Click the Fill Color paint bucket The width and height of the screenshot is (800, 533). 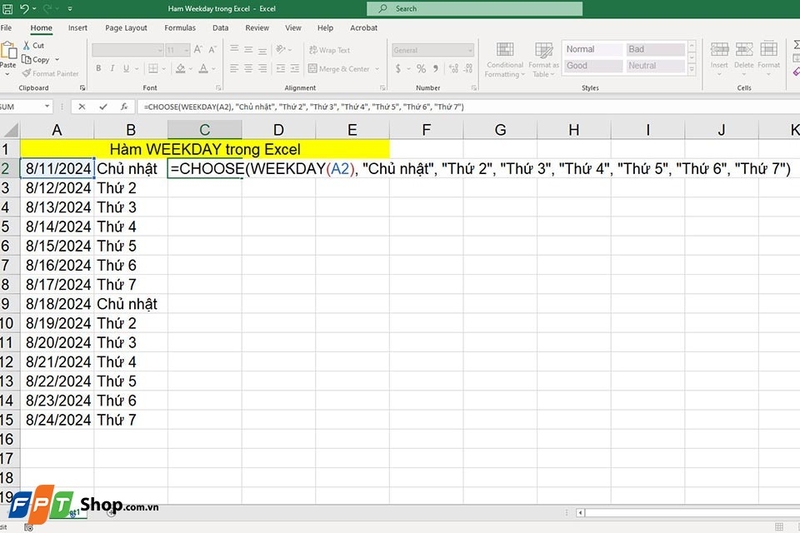(x=180, y=68)
